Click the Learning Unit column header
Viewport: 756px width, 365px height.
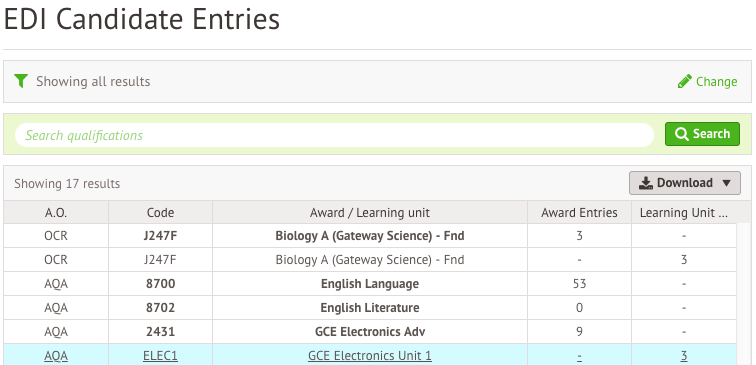tap(684, 213)
